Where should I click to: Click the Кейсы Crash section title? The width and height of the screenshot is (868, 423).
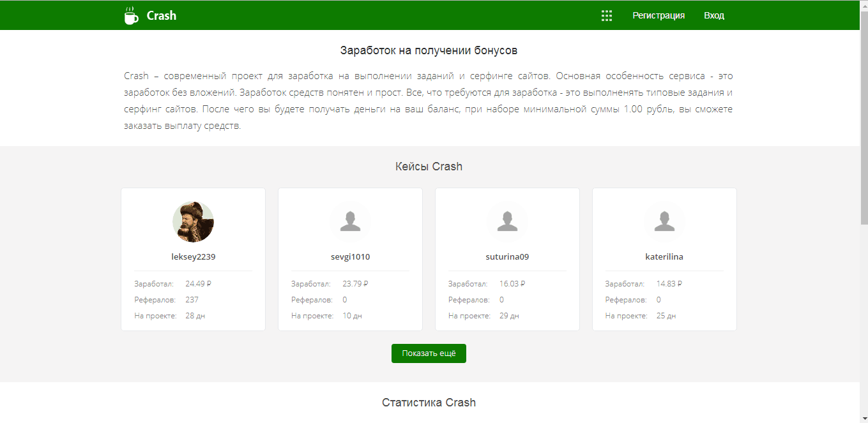(429, 166)
